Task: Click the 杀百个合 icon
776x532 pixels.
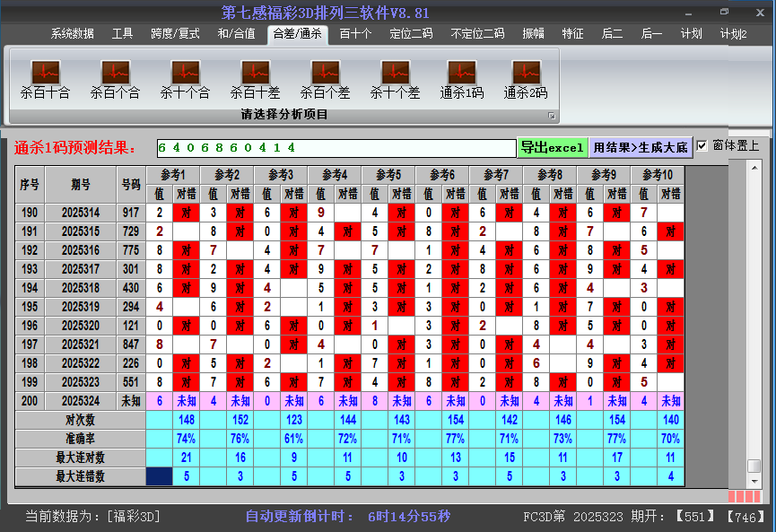Action: (x=115, y=74)
